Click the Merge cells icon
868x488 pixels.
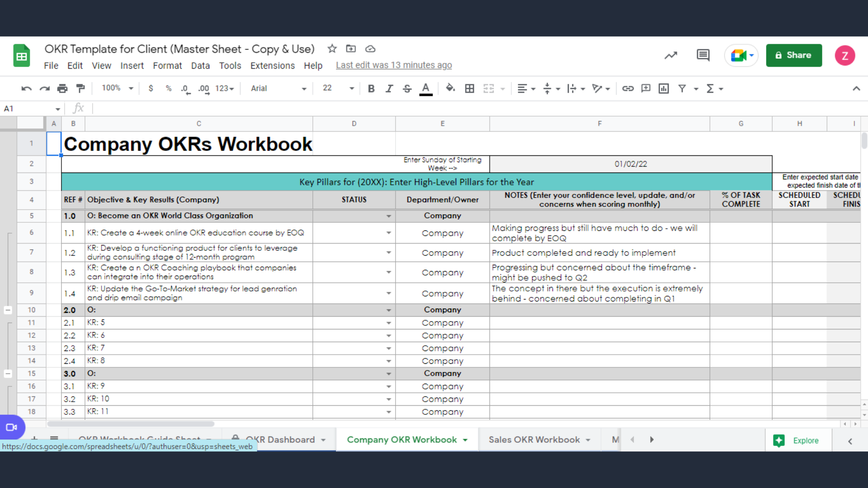489,89
